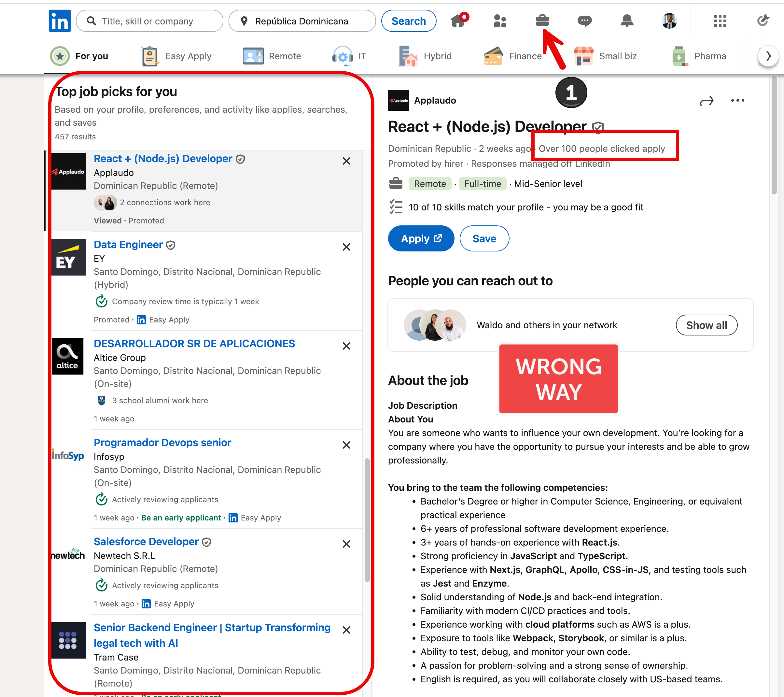
Task: Click the share arrow for Applaudo job
Action: pyautogui.click(x=706, y=101)
